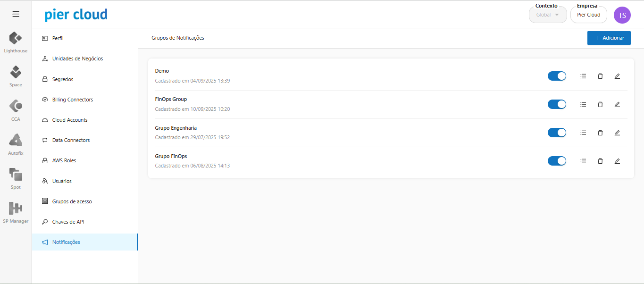Open the Autofix module icon
The image size is (644, 284).
[x=16, y=141]
